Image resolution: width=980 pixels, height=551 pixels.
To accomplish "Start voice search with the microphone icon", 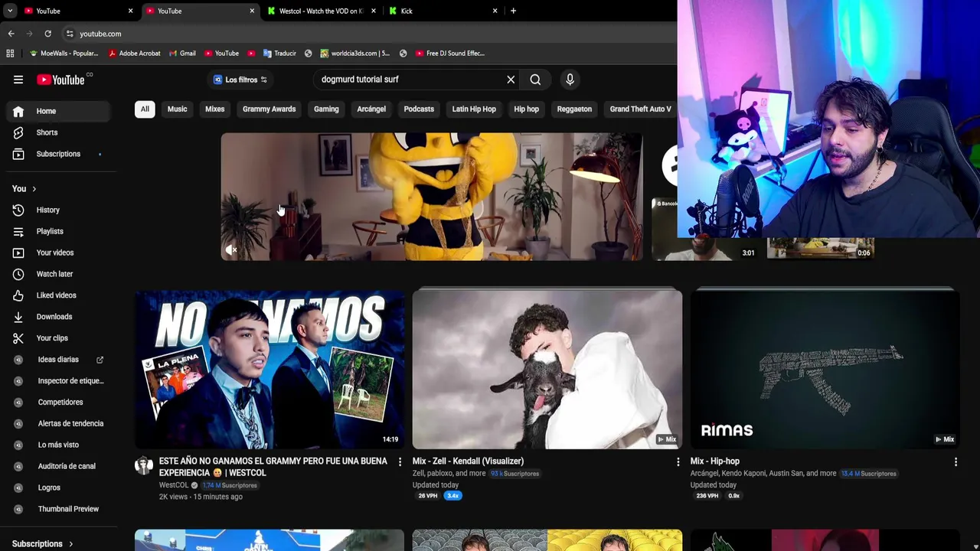I will (570, 80).
